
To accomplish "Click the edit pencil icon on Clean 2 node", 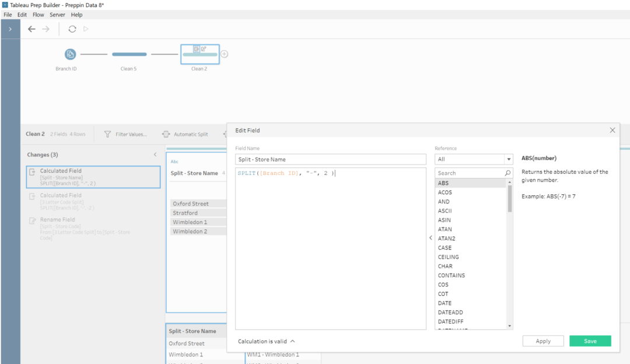I will (204, 48).
